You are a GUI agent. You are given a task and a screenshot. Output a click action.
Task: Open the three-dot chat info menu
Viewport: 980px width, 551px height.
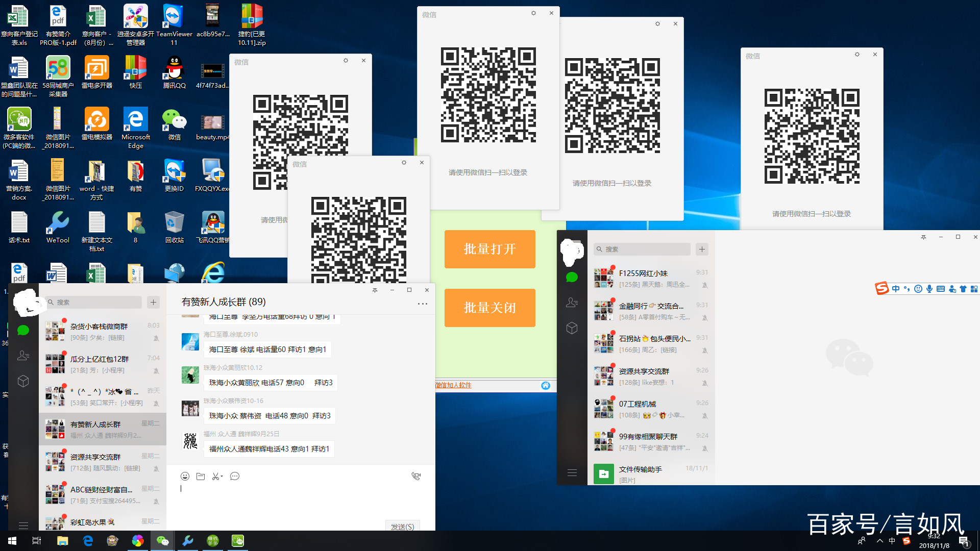pyautogui.click(x=422, y=304)
